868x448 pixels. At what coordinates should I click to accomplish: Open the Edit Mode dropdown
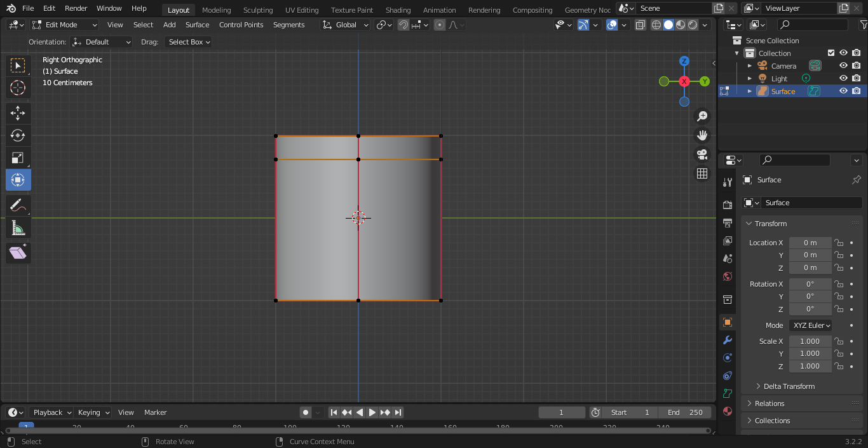pyautogui.click(x=64, y=25)
